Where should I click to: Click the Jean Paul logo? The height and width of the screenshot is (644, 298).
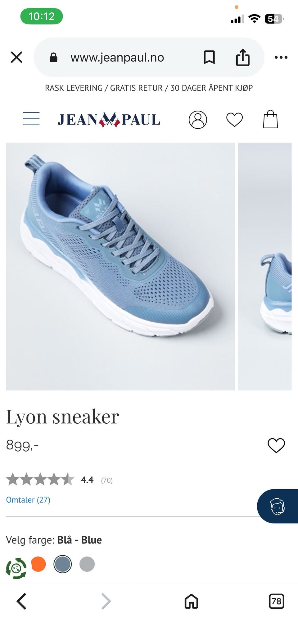point(109,120)
